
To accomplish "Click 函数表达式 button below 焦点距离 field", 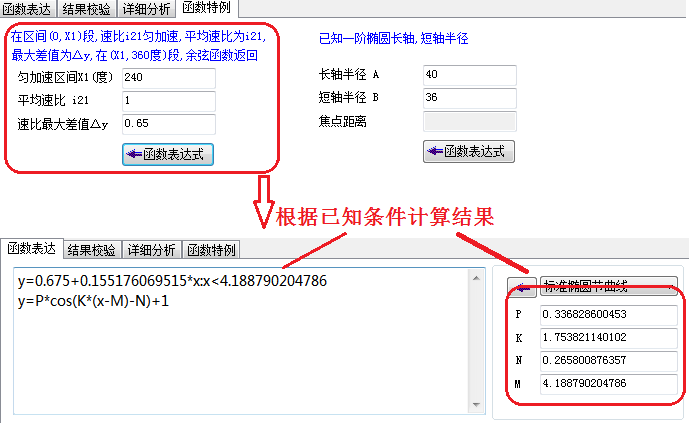I will pos(470,151).
